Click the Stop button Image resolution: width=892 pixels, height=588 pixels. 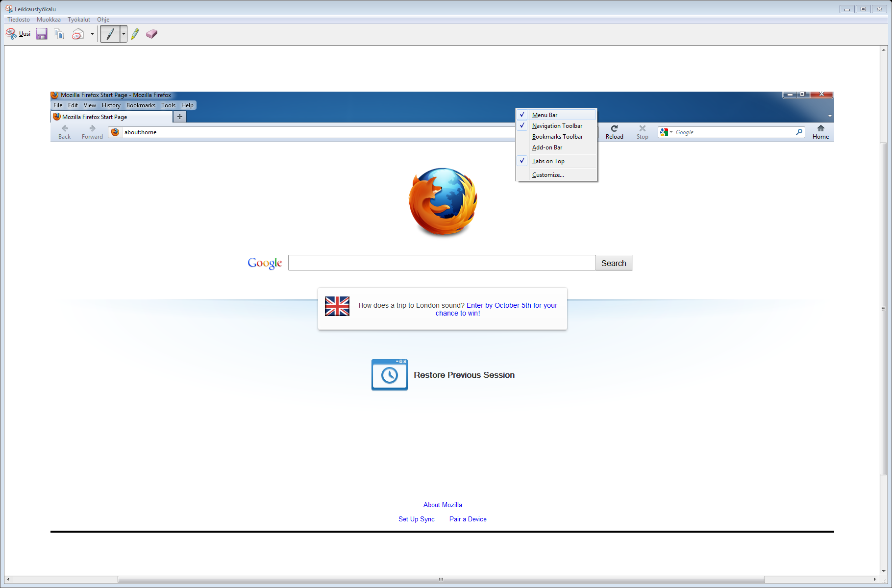coord(642,132)
